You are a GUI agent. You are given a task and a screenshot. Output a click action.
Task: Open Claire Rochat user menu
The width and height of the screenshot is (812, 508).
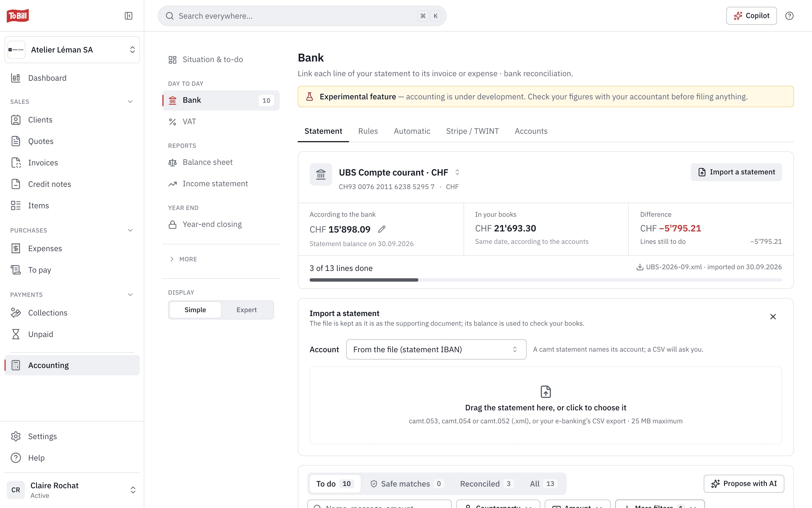pyautogui.click(x=72, y=490)
